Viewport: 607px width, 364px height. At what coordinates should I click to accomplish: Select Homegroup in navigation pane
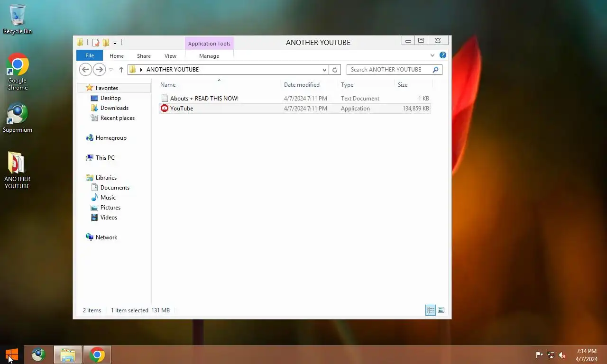[111, 138]
